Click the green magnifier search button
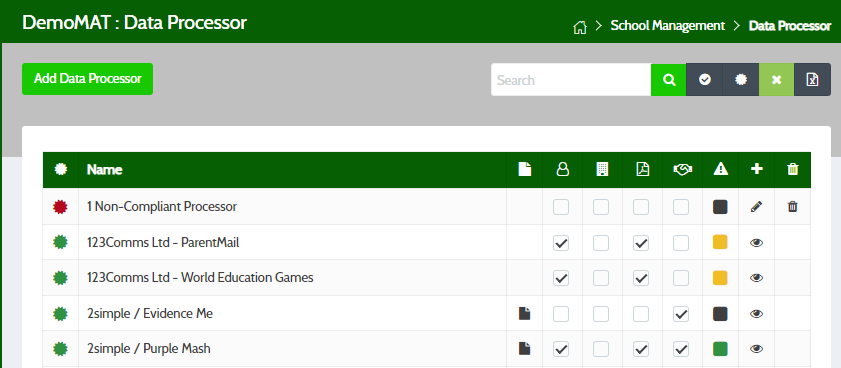The width and height of the screenshot is (841, 368). (x=668, y=80)
